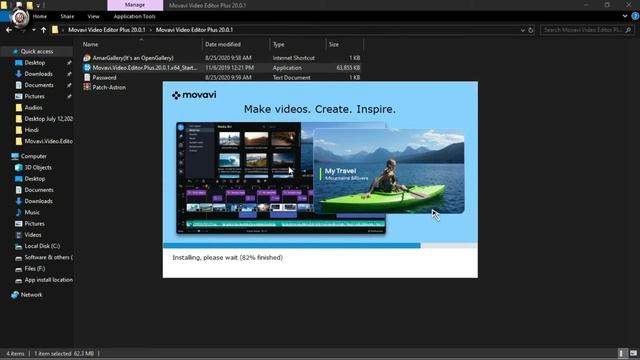Open 3D Objects under Computer

[x=38, y=167]
